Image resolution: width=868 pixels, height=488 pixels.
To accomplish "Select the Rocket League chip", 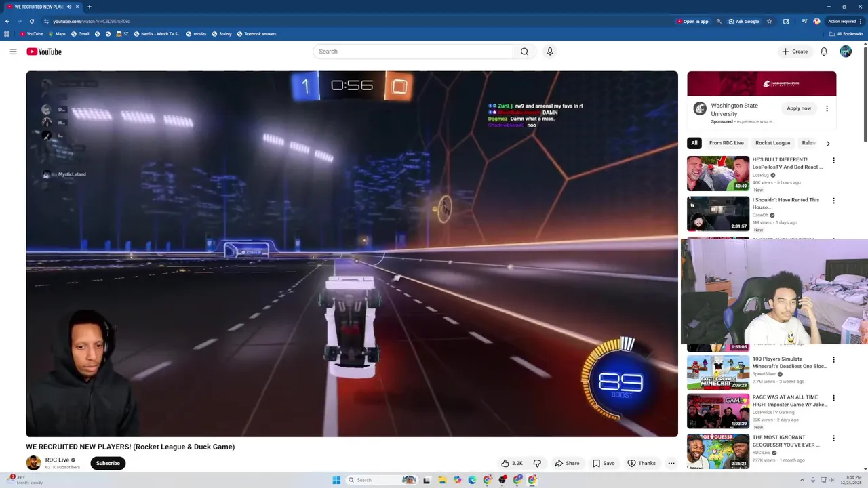I will tap(772, 143).
